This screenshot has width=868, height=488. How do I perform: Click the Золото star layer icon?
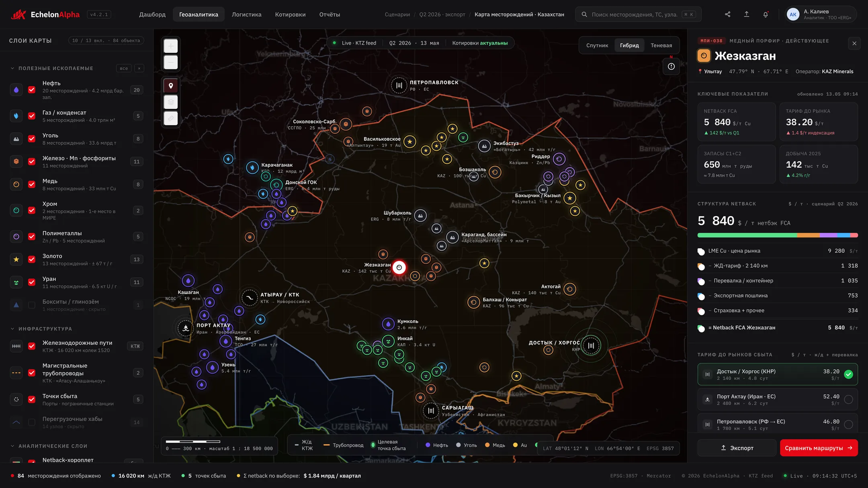16,259
